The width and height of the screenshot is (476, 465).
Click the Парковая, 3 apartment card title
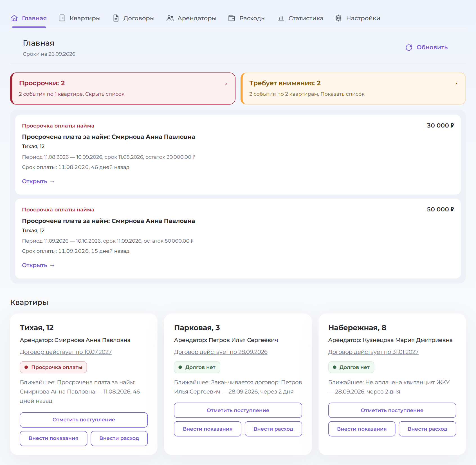click(197, 328)
